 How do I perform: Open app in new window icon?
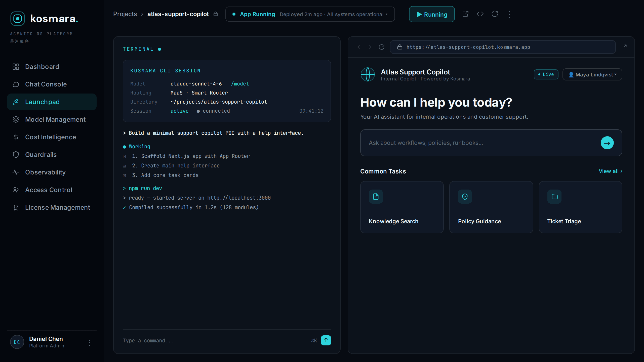pyautogui.click(x=466, y=14)
